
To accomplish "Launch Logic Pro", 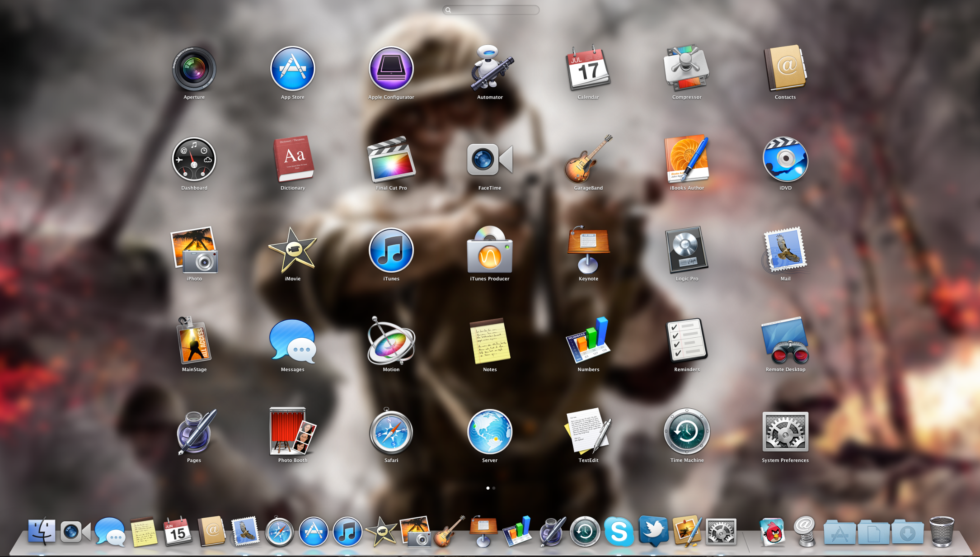I will 686,251.
